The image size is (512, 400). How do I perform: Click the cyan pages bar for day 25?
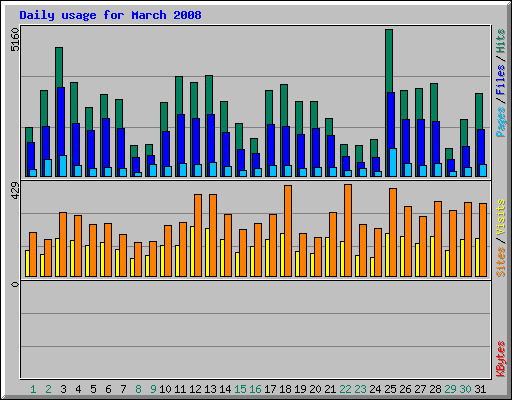pyautogui.click(x=393, y=162)
